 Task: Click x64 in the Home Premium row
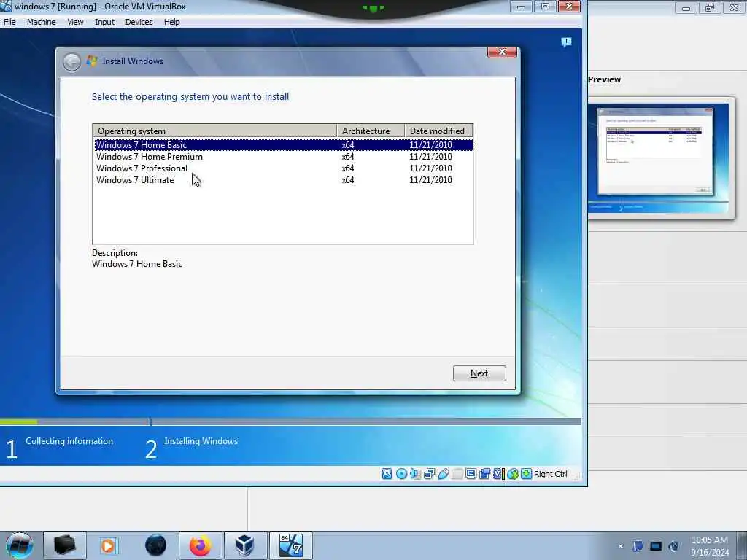coord(348,157)
